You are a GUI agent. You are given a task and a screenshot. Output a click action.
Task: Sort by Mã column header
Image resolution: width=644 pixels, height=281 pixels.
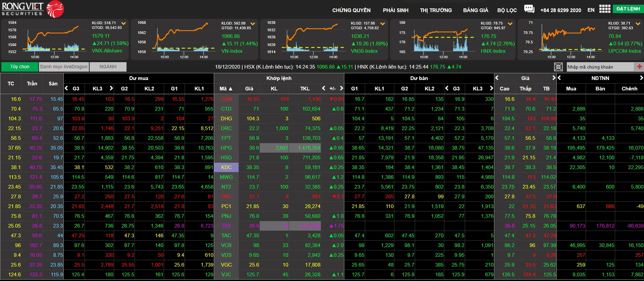(x=226, y=88)
